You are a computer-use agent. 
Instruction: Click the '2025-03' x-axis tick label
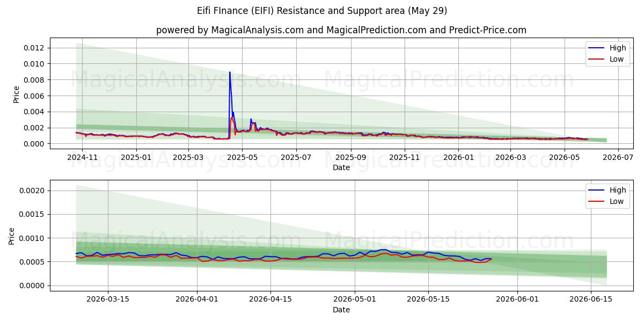188,157
